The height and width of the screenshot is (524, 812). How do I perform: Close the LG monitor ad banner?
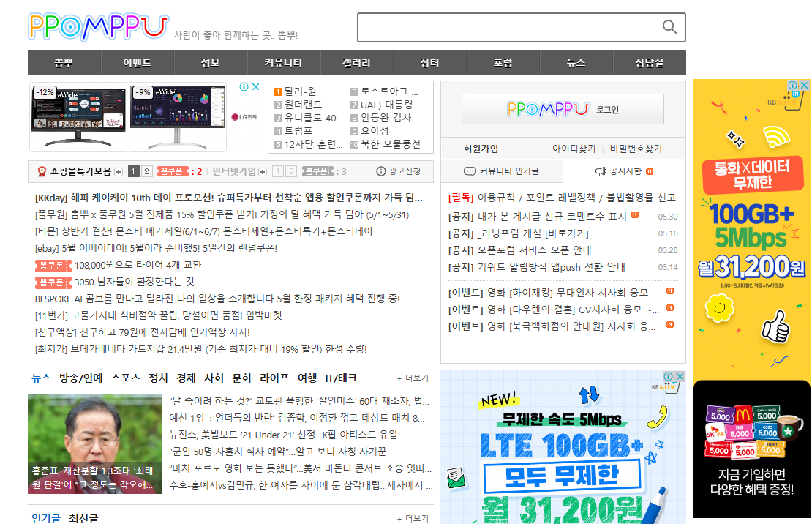(255, 86)
